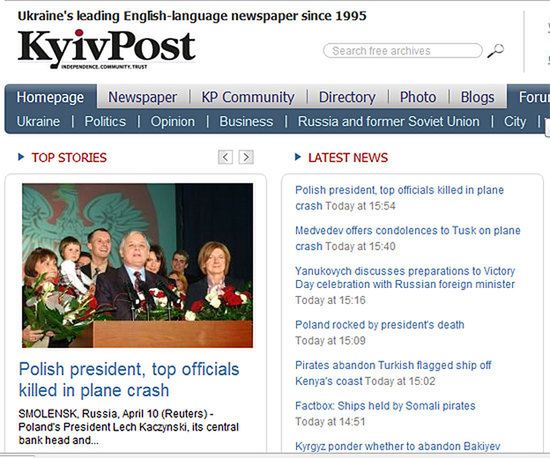Open headline Polish president killed in plane crash
Viewport: 550px width, 458px height.
click(x=129, y=380)
